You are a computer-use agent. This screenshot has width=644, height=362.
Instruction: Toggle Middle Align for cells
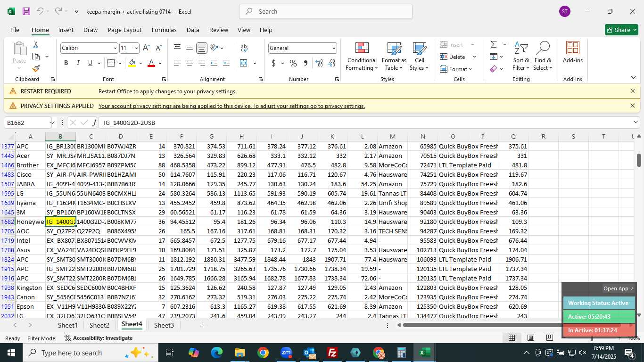point(190,48)
